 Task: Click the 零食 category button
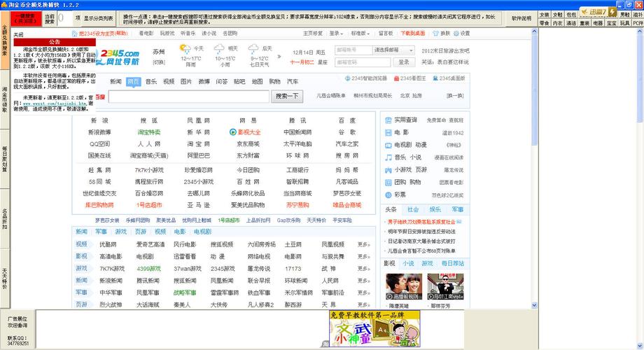544,23
